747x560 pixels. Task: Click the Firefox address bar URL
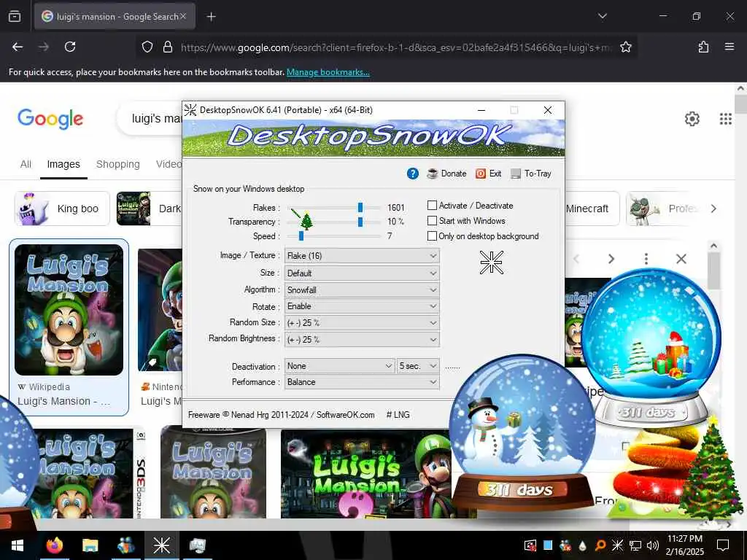click(x=396, y=47)
